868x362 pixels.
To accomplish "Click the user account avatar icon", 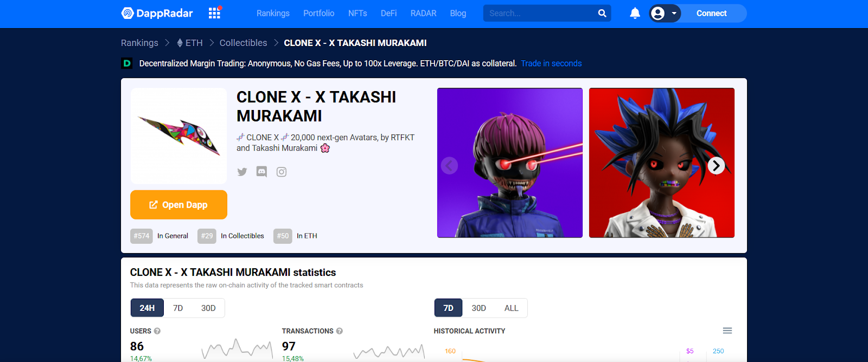I will [658, 13].
